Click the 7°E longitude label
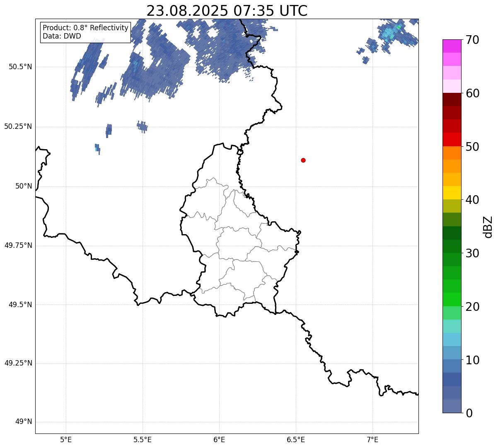The image size is (498, 448). coord(372,439)
